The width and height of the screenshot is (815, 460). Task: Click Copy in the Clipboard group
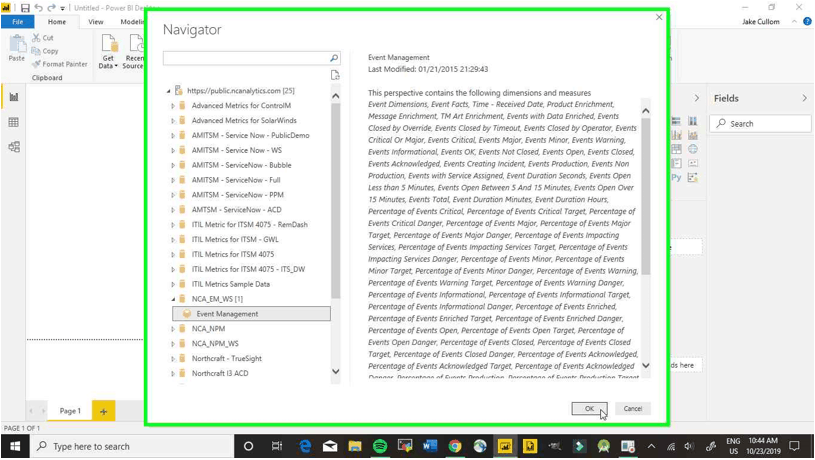coord(45,51)
